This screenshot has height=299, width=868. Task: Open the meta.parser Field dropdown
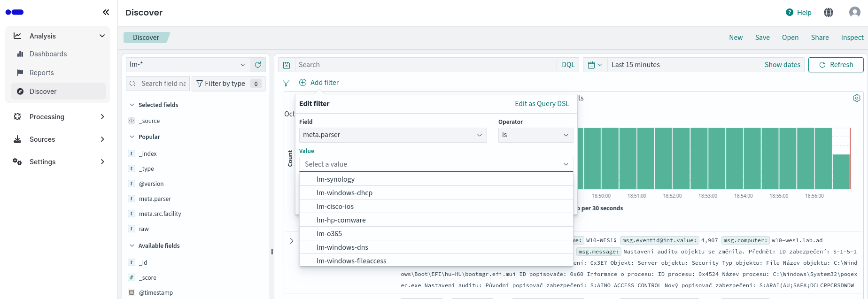click(392, 135)
